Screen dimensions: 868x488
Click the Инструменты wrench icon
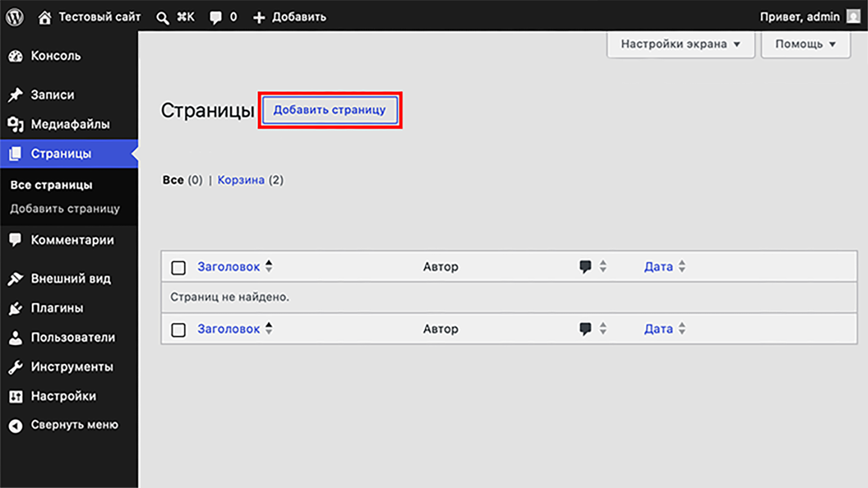click(16, 367)
